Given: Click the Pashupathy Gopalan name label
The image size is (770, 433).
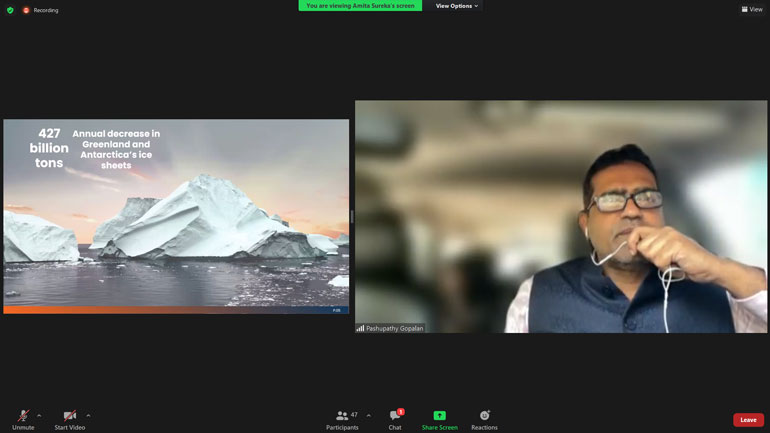Looking at the screenshot, I should click(x=395, y=328).
